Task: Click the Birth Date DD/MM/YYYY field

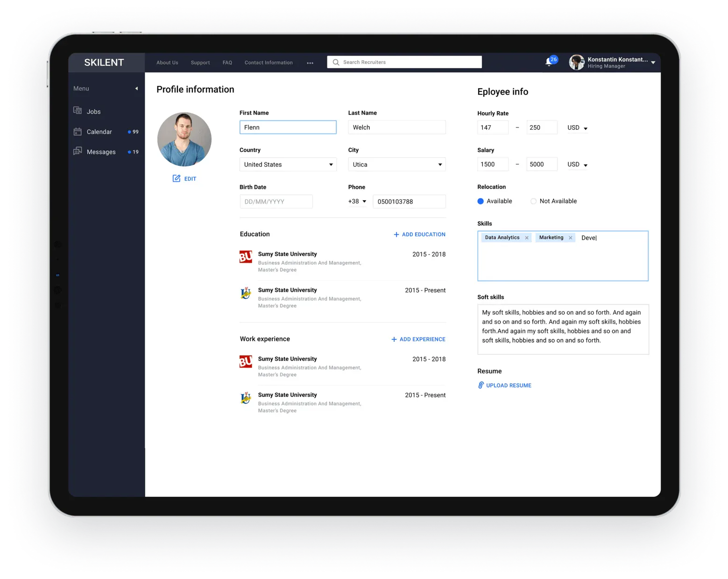Action: pos(276,202)
